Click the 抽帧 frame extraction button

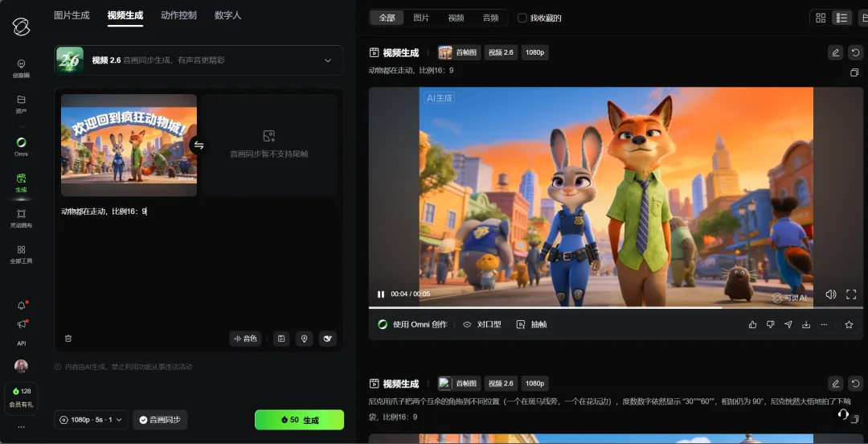pos(531,324)
